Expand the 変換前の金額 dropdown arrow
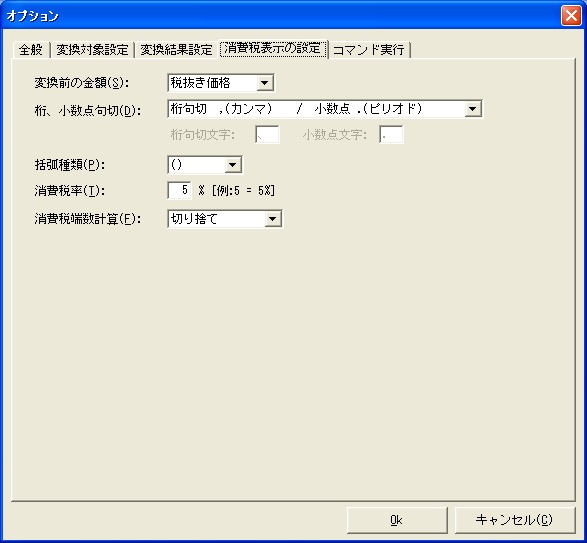The height and width of the screenshot is (543, 587). [265, 83]
